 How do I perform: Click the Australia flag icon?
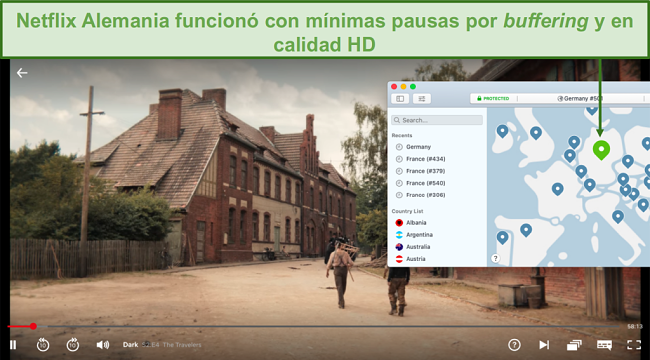click(x=399, y=247)
